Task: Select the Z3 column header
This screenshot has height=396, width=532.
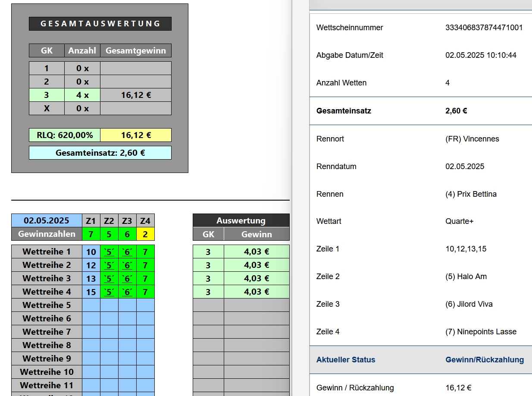Action: (x=127, y=220)
